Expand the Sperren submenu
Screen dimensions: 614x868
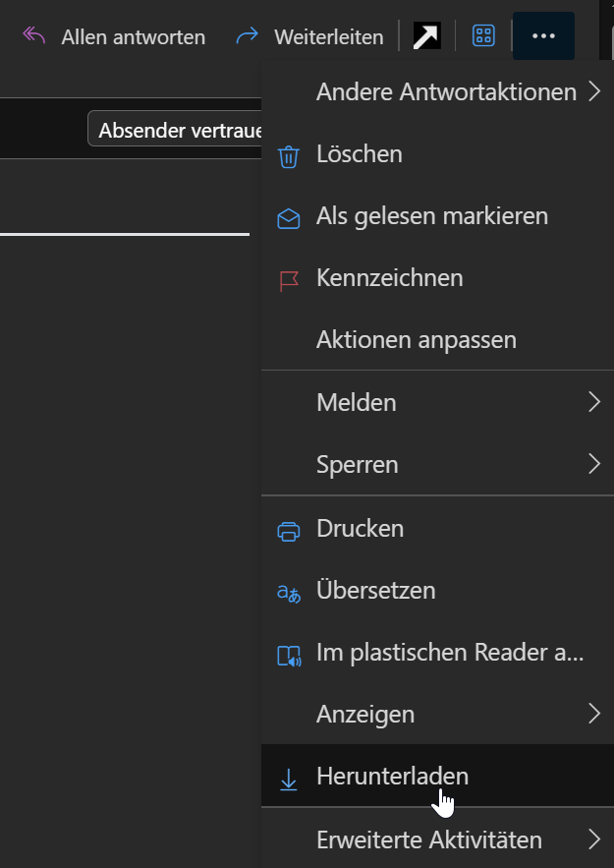(593, 464)
